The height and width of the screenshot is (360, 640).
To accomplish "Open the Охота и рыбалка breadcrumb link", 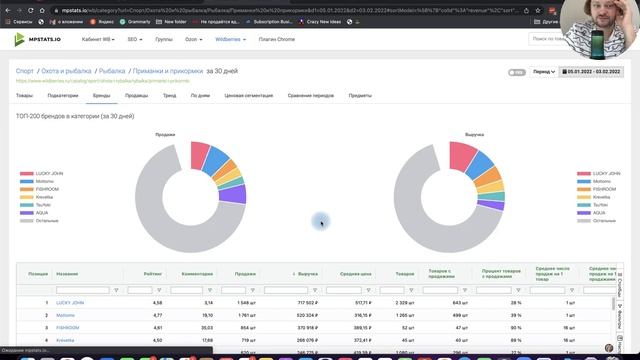I will pos(66,71).
